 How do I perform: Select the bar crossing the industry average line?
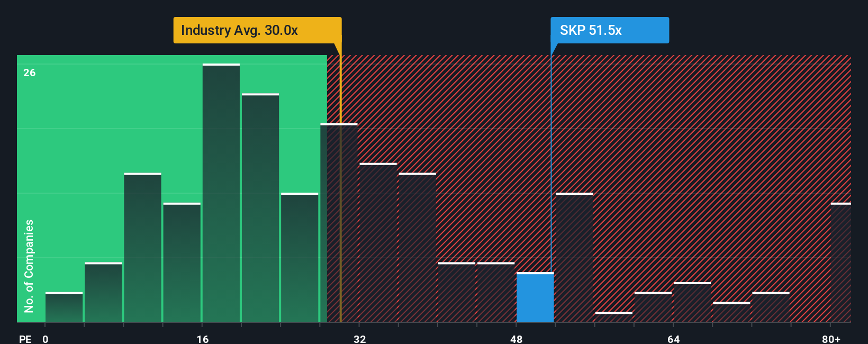[339, 223]
